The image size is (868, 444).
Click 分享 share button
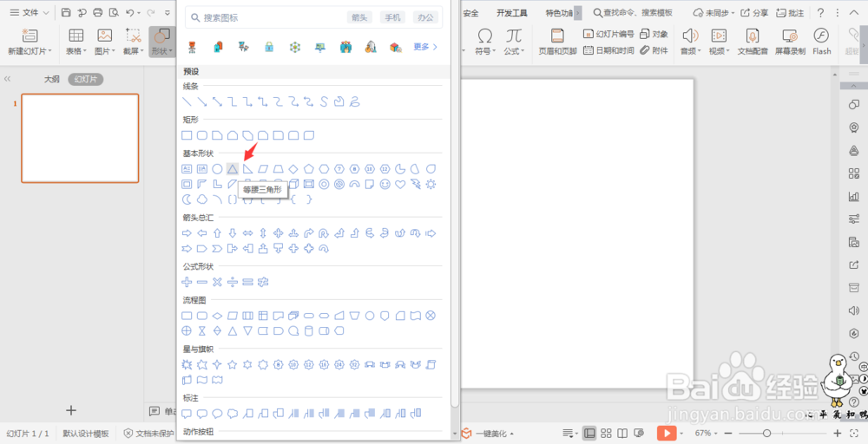755,13
